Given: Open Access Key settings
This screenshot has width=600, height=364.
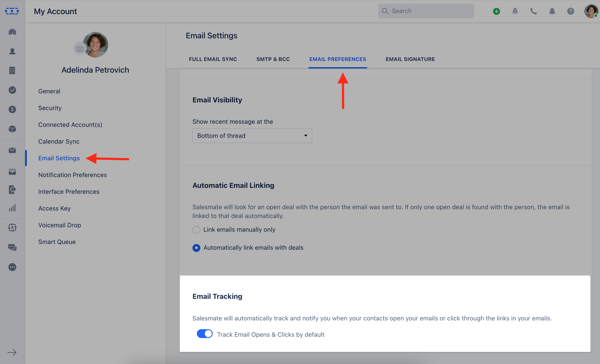Looking at the screenshot, I should [x=54, y=208].
